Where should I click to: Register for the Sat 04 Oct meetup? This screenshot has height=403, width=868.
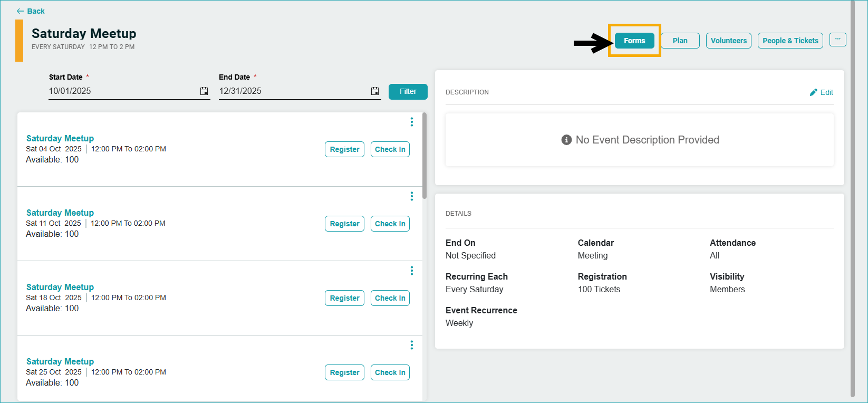point(344,149)
